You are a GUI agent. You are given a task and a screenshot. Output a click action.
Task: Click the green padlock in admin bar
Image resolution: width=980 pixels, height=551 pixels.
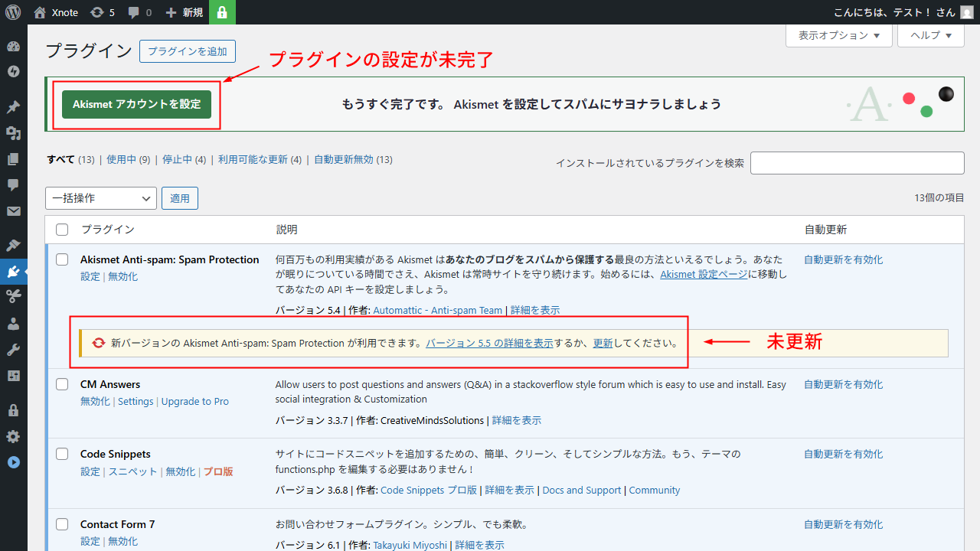222,12
